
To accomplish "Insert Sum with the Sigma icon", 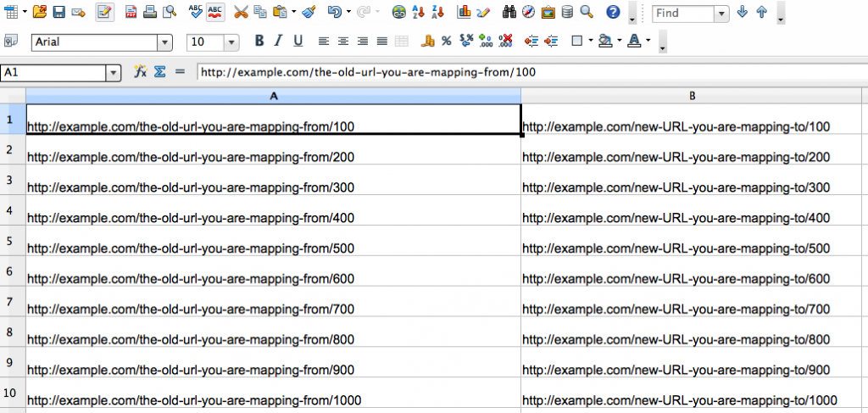I will (x=160, y=71).
